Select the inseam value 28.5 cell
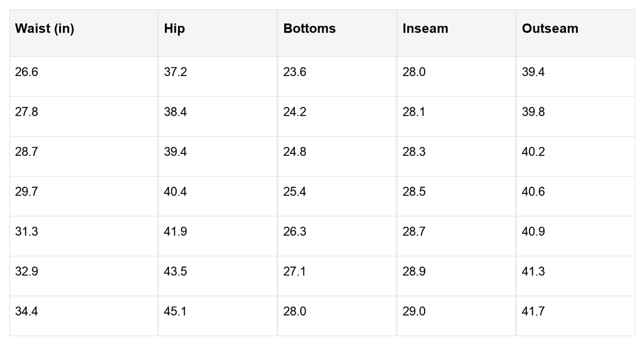The height and width of the screenshot is (345, 644). pos(414,192)
